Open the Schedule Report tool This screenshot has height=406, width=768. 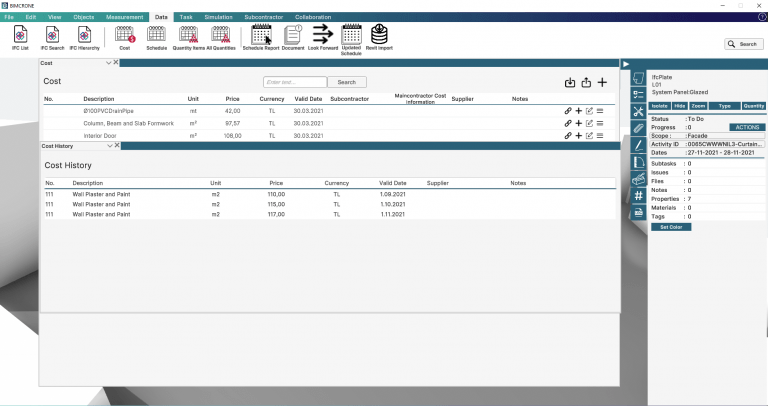click(x=261, y=38)
